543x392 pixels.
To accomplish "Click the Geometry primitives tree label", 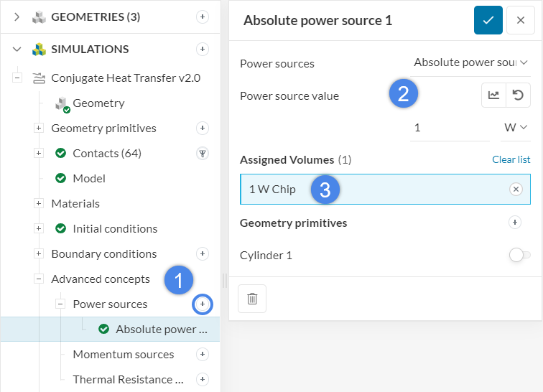I will 103,128.
